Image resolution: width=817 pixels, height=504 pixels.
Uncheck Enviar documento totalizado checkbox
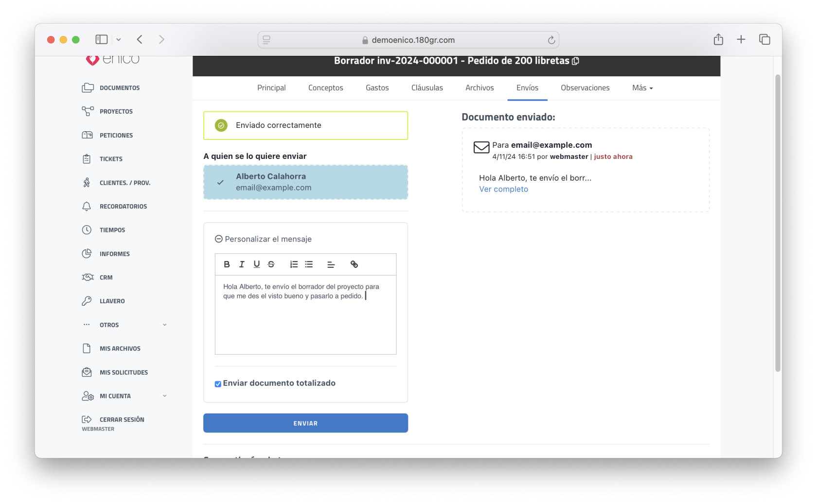[x=218, y=384]
